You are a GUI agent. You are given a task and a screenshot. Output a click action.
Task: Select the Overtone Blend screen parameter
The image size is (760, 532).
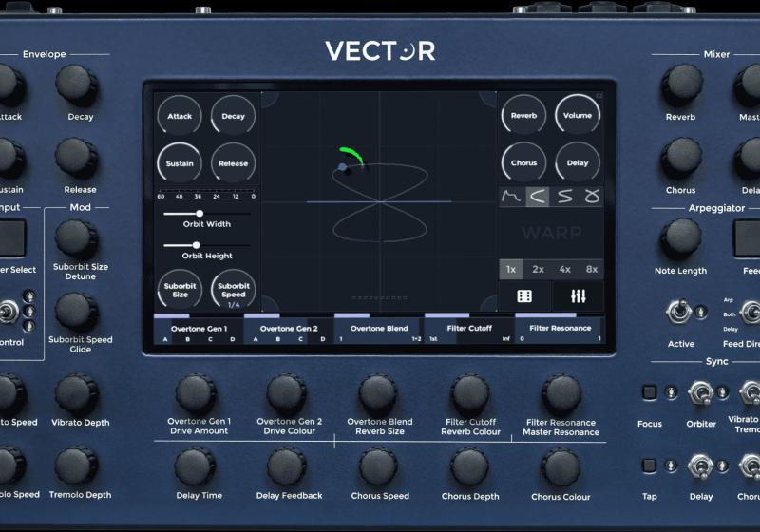pyautogui.click(x=379, y=329)
